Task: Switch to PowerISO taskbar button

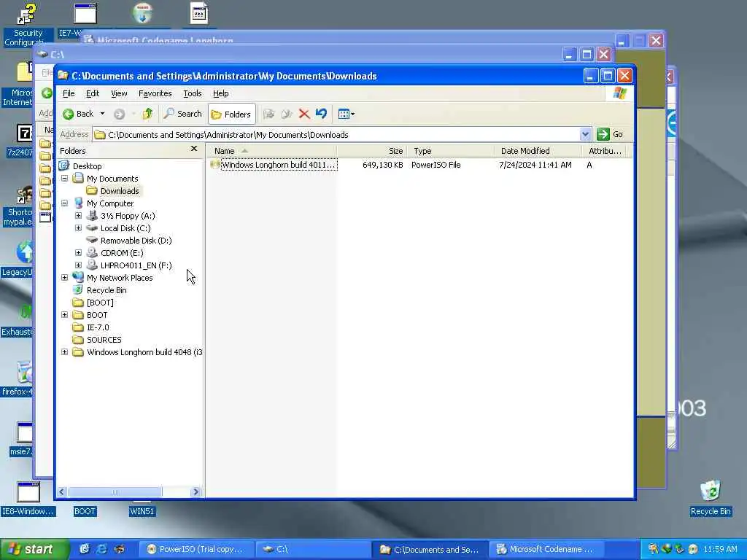Action: (196, 549)
